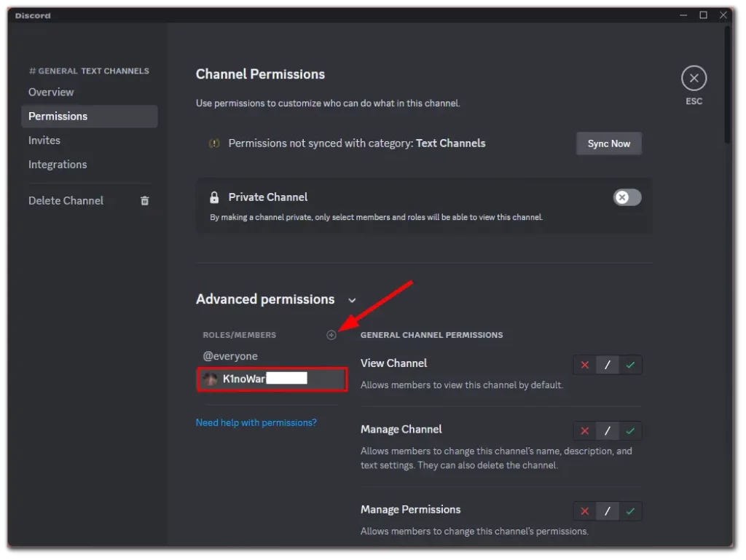Allow the Manage Channel permission
Viewport: 746px width, 560px height.
(x=630, y=431)
